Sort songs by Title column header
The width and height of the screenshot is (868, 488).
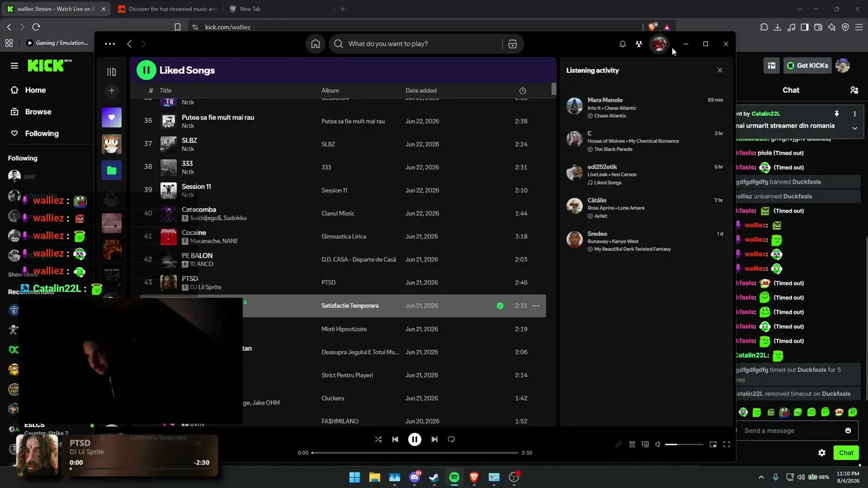[x=165, y=90]
